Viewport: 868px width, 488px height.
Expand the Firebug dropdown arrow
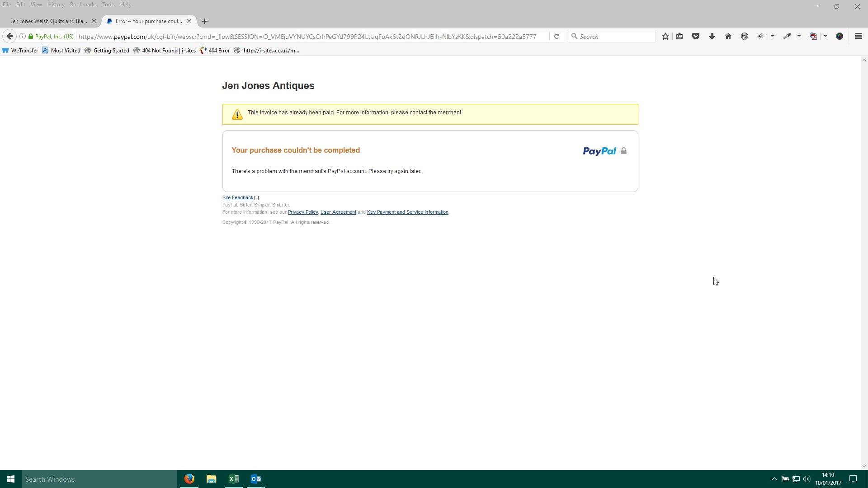pyautogui.click(x=773, y=36)
